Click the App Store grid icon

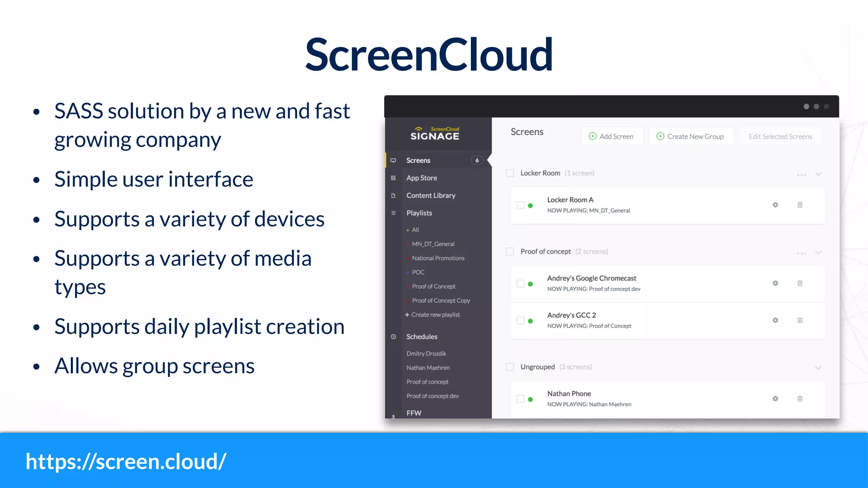pyautogui.click(x=393, y=178)
